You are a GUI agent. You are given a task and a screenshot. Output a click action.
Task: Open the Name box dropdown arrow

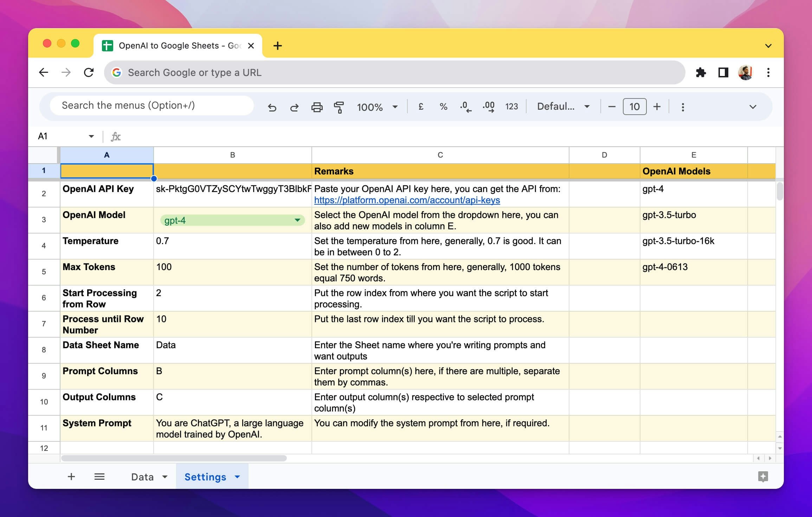[91, 136]
